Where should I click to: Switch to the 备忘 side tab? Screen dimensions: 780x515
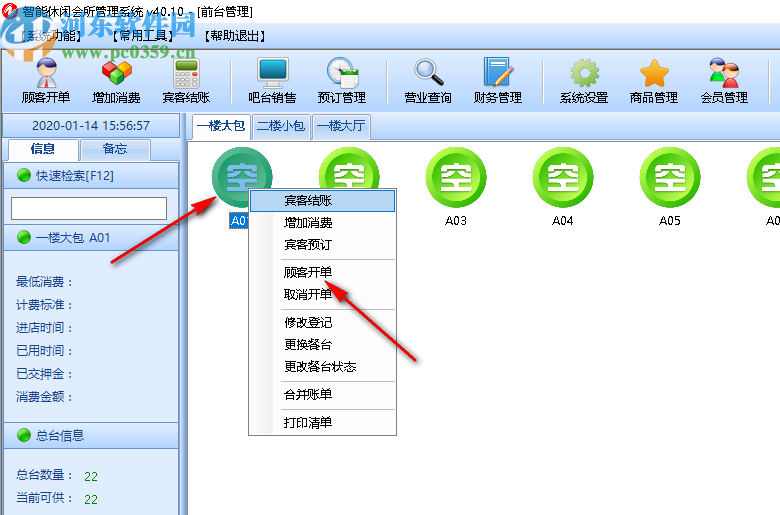tap(115, 149)
